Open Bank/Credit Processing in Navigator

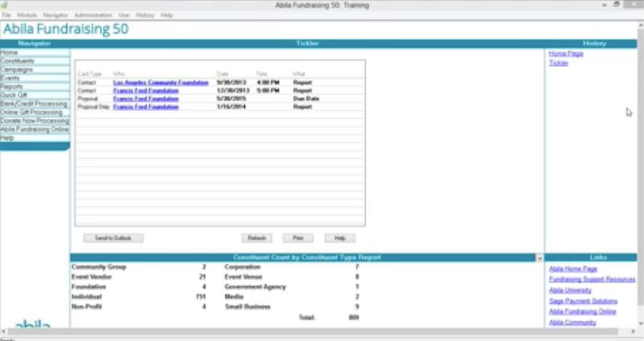[x=35, y=104]
